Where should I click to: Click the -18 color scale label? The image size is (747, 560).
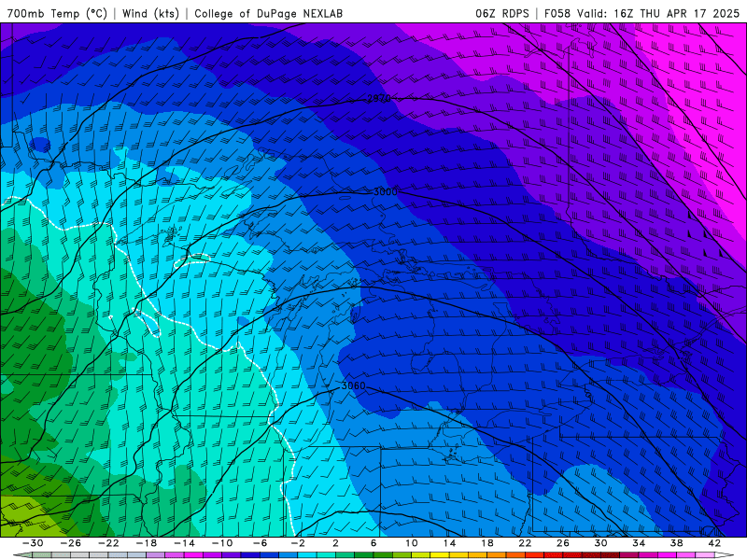click(147, 543)
